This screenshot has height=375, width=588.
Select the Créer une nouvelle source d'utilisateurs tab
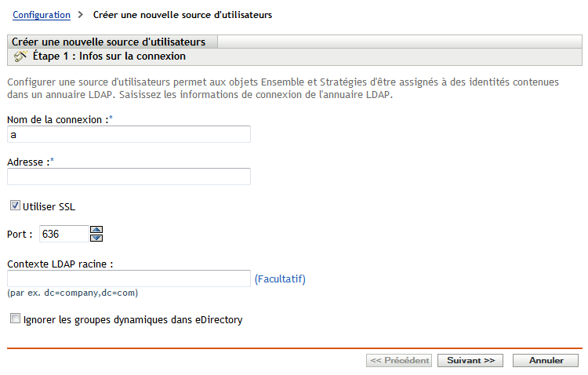pyautogui.click(x=111, y=42)
